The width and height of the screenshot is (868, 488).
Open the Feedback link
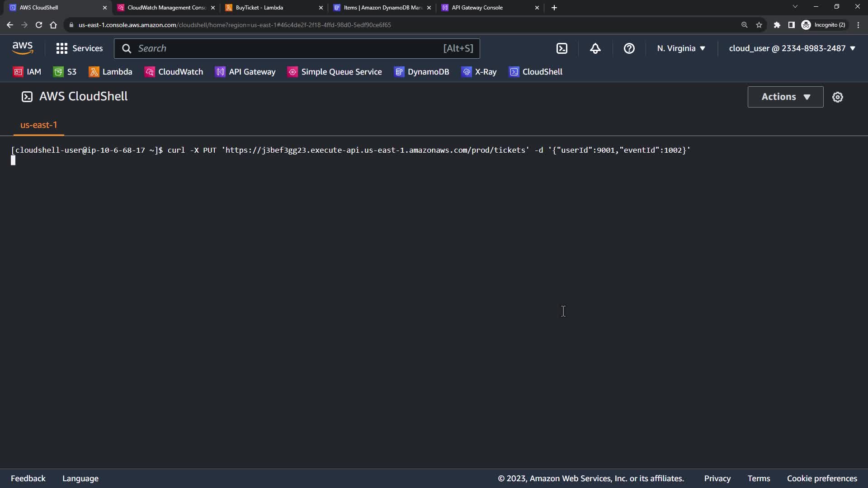tap(28, 479)
